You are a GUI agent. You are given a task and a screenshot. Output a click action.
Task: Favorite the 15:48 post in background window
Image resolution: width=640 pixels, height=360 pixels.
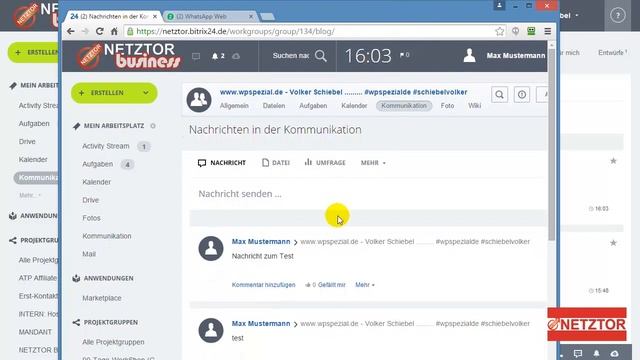point(613,243)
